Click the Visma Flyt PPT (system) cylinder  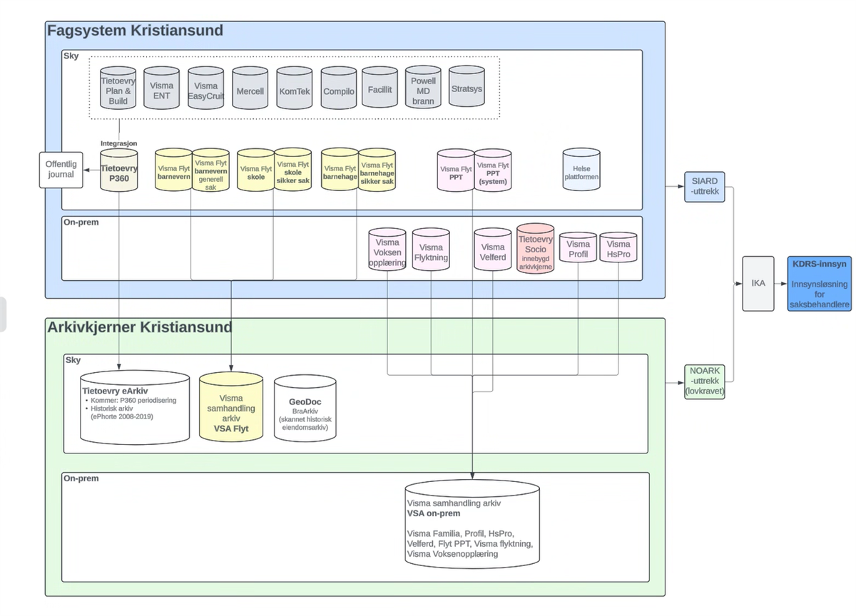click(x=493, y=170)
